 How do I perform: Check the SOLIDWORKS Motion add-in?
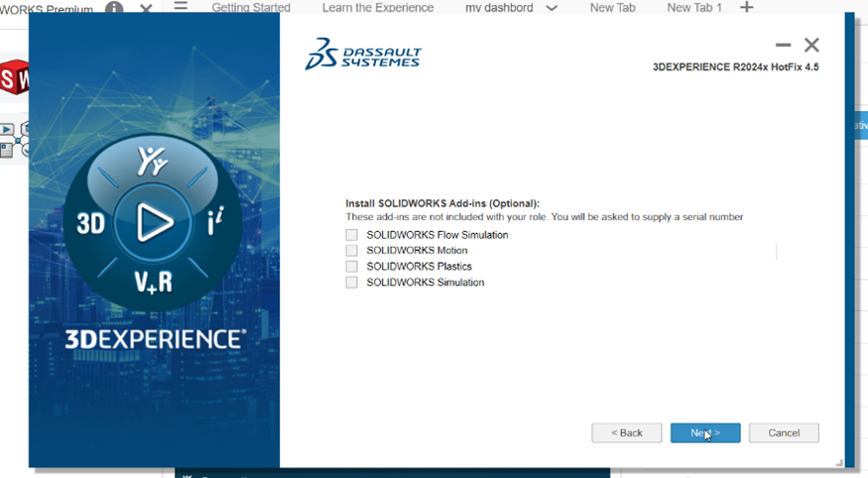click(351, 251)
